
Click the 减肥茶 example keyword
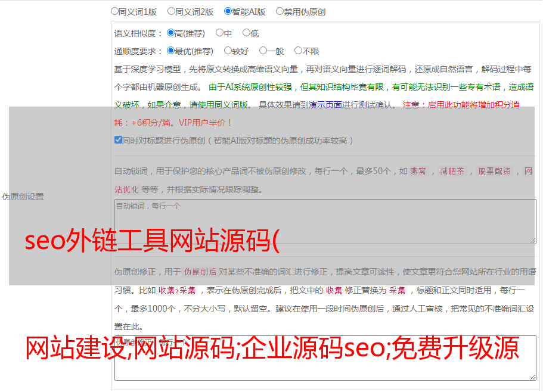[452, 171]
